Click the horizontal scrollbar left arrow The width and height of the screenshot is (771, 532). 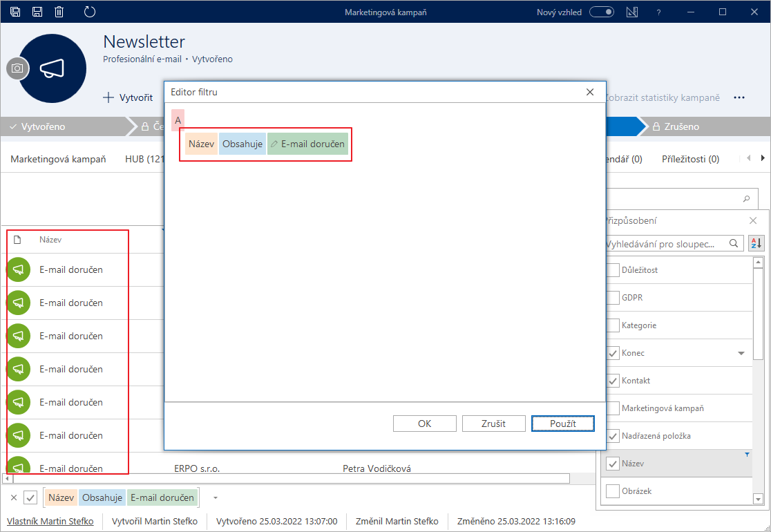7,478
